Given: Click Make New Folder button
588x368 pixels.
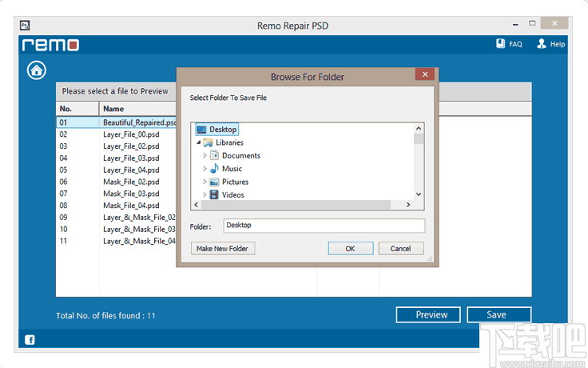Looking at the screenshot, I should 223,249.
